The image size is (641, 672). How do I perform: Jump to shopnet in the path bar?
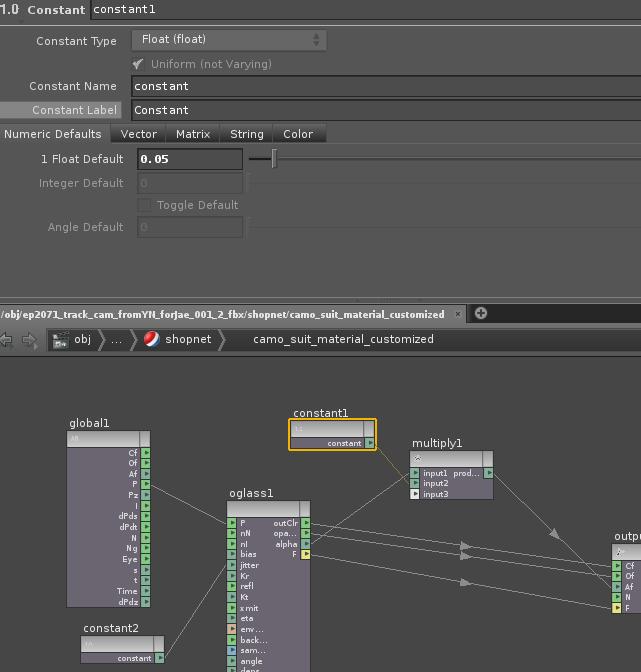(x=177, y=339)
